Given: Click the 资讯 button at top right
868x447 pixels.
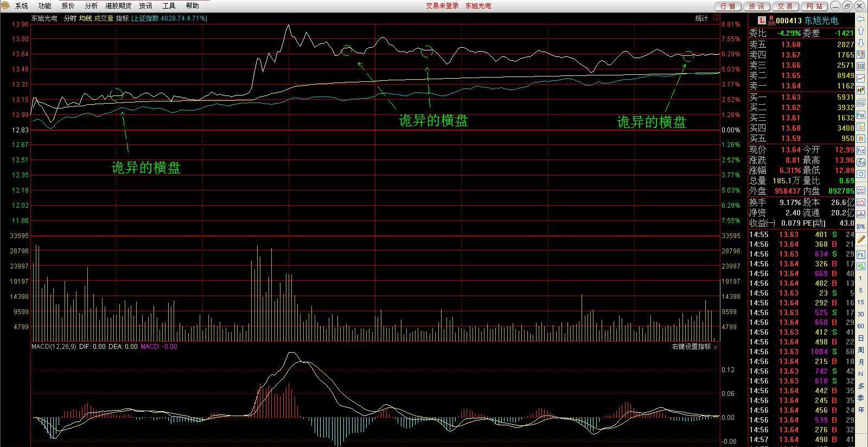Looking at the screenshot, I should [x=757, y=6].
